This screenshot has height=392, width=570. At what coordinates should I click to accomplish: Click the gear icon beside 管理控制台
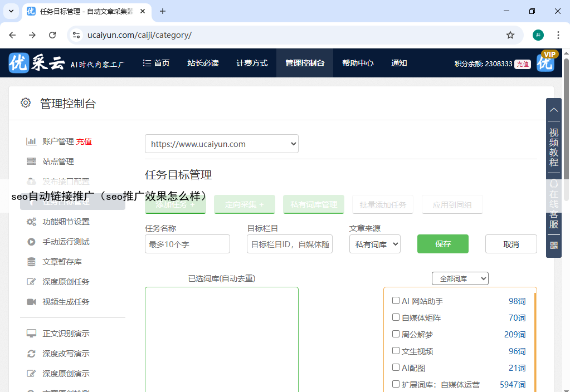point(26,103)
